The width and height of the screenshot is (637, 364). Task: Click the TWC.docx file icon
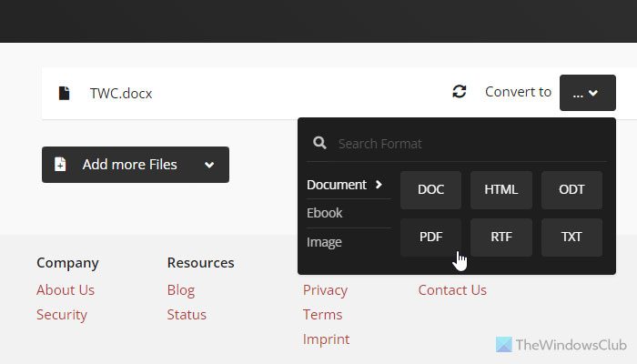tap(64, 93)
